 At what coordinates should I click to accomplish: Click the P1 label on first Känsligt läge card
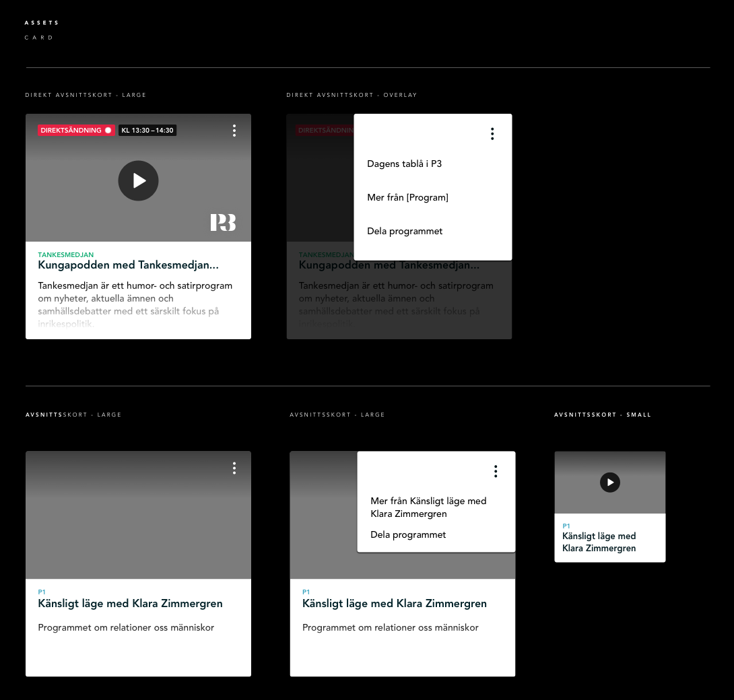click(x=42, y=592)
